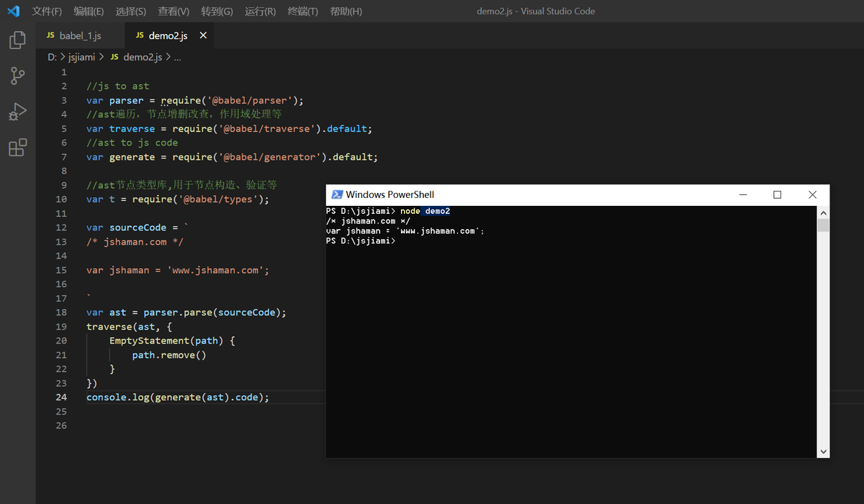Open the Source Control view
This screenshot has width=864, height=504.
coord(17,76)
